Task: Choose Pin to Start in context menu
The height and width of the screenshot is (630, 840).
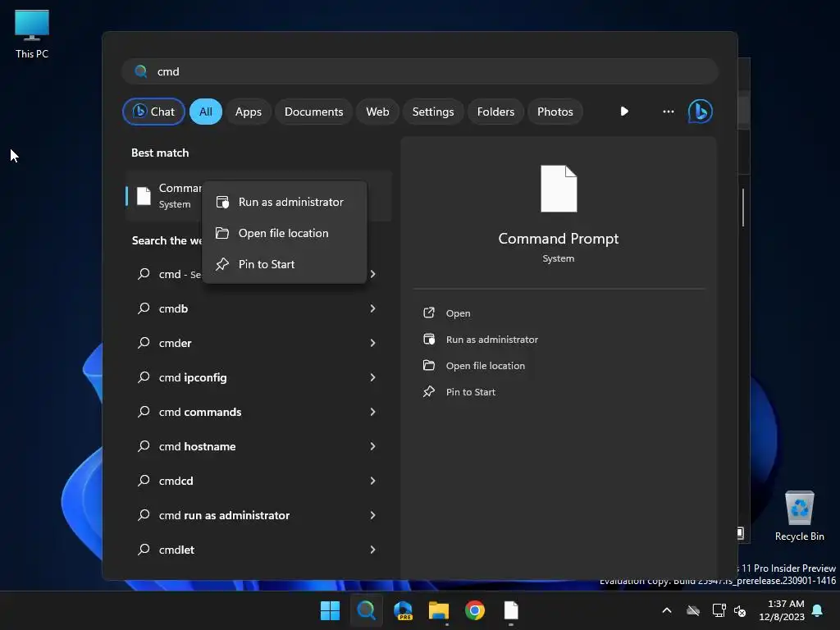Action: point(285,264)
